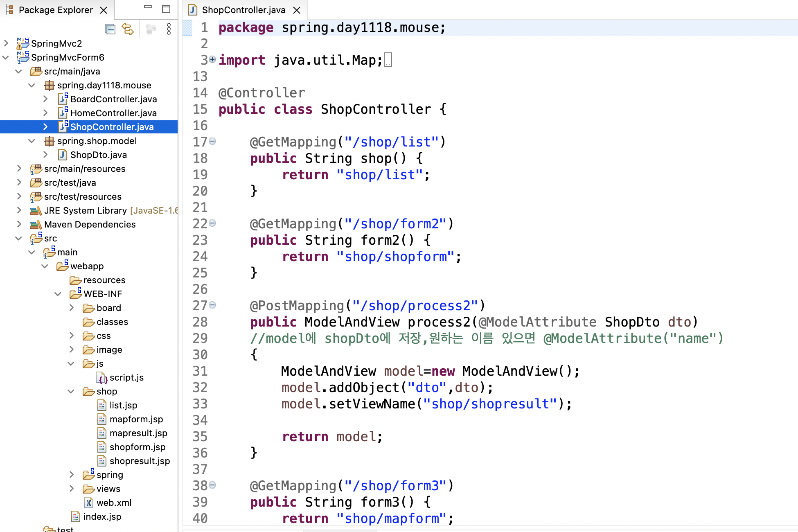The width and height of the screenshot is (798, 532).
Task: Switch to ShopController.java editor tab
Action: (x=243, y=10)
